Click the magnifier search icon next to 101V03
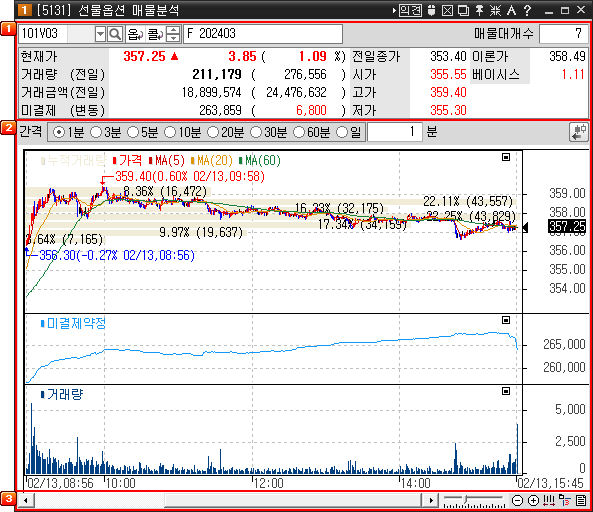Image resolution: width=593 pixels, height=512 pixels. (115, 34)
